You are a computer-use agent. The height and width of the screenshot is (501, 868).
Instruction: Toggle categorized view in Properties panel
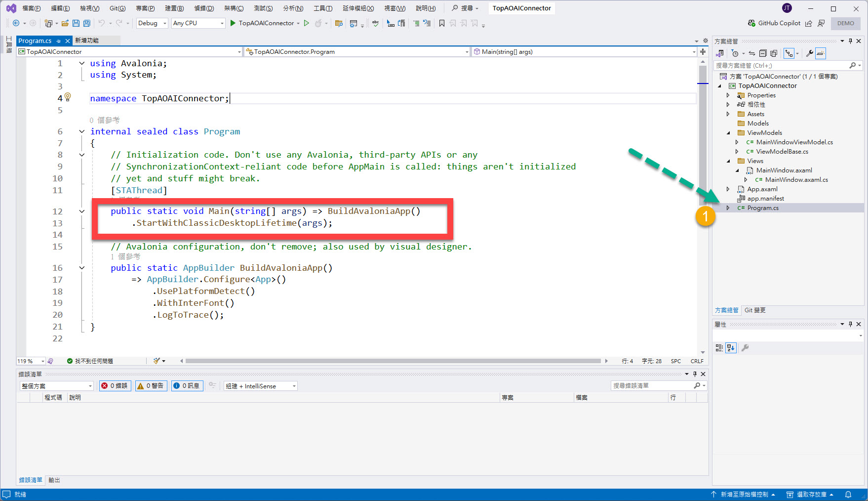(719, 348)
